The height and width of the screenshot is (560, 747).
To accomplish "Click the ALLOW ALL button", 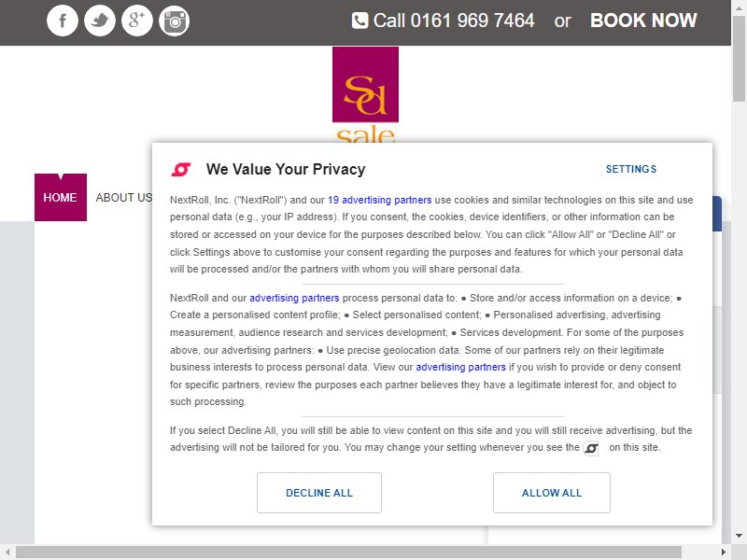I will 552,493.
